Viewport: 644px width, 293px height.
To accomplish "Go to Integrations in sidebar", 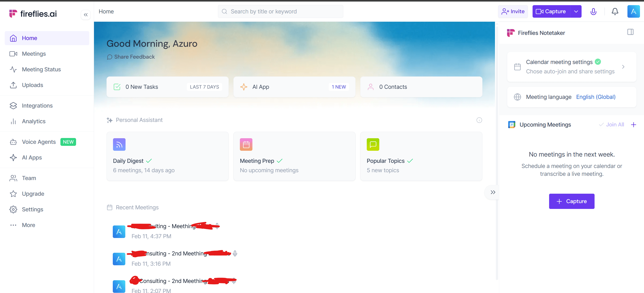I will [x=37, y=106].
